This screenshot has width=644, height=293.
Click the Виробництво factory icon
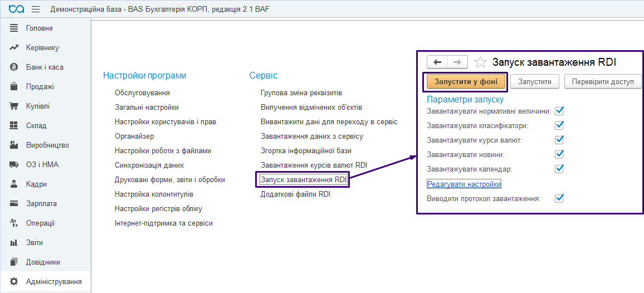pyautogui.click(x=14, y=145)
